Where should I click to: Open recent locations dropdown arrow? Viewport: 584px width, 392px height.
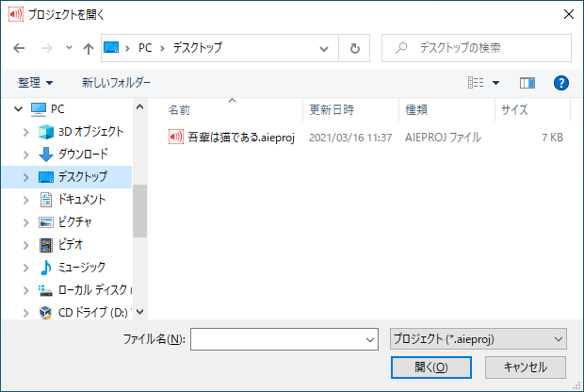click(x=69, y=48)
